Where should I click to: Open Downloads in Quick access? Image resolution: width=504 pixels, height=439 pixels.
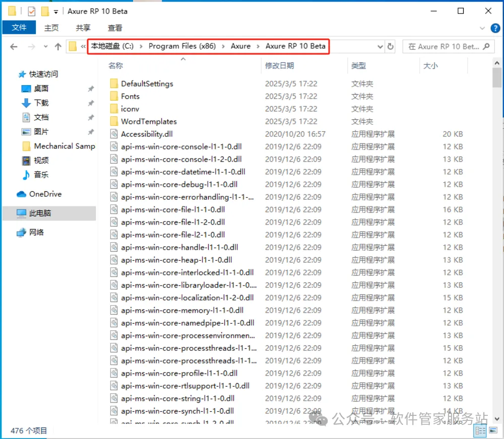click(x=41, y=103)
